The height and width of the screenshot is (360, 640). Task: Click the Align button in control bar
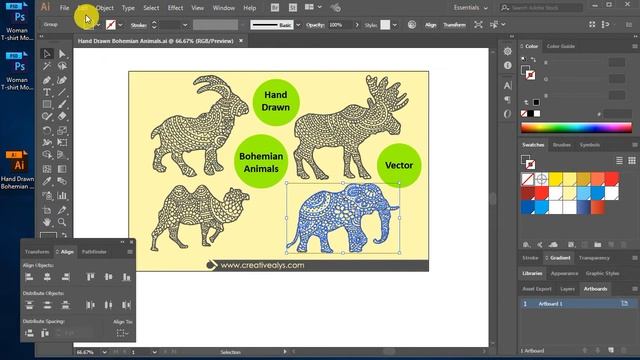[431, 25]
